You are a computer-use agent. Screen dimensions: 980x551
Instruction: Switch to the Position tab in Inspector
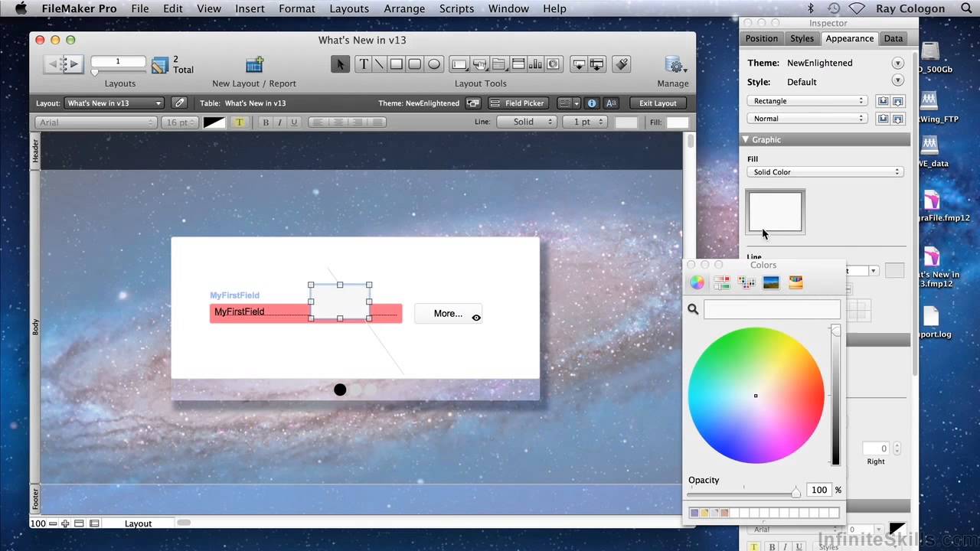(x=762, y=38)
